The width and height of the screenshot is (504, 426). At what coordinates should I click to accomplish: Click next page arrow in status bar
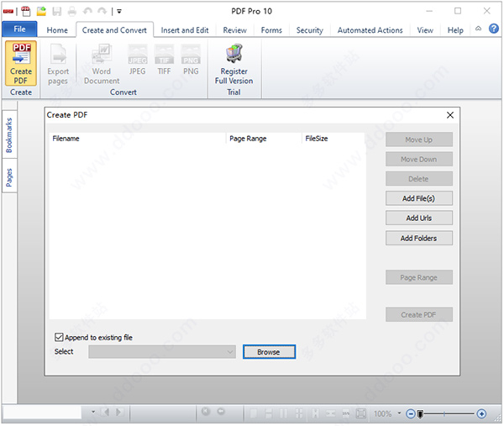tap(119, 412)
